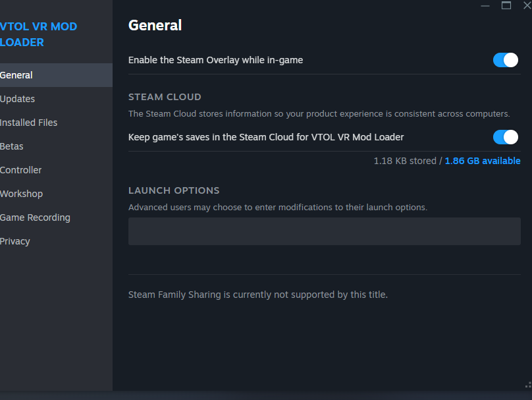Focus the Launch Options input field
This screenshot has width=532, height=400.
(325, 231)
